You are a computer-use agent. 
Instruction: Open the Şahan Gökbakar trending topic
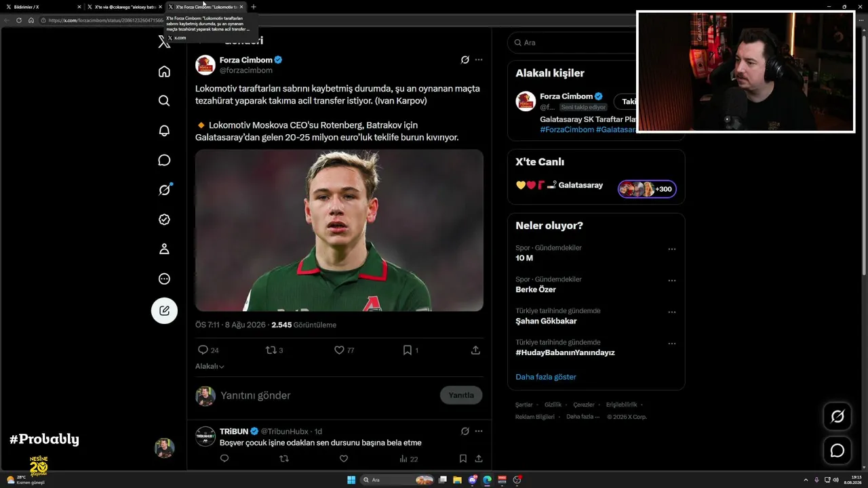pyautogui.click(x=546, y=321)
